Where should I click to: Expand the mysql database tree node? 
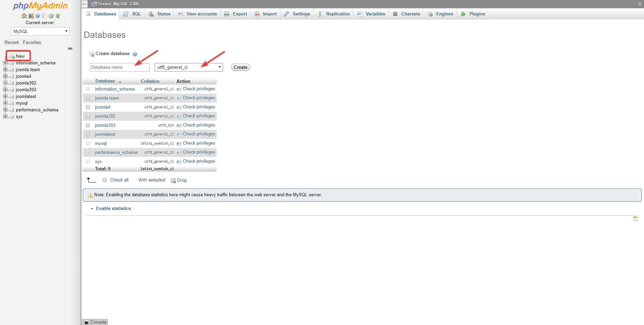(x=5, y=103)
